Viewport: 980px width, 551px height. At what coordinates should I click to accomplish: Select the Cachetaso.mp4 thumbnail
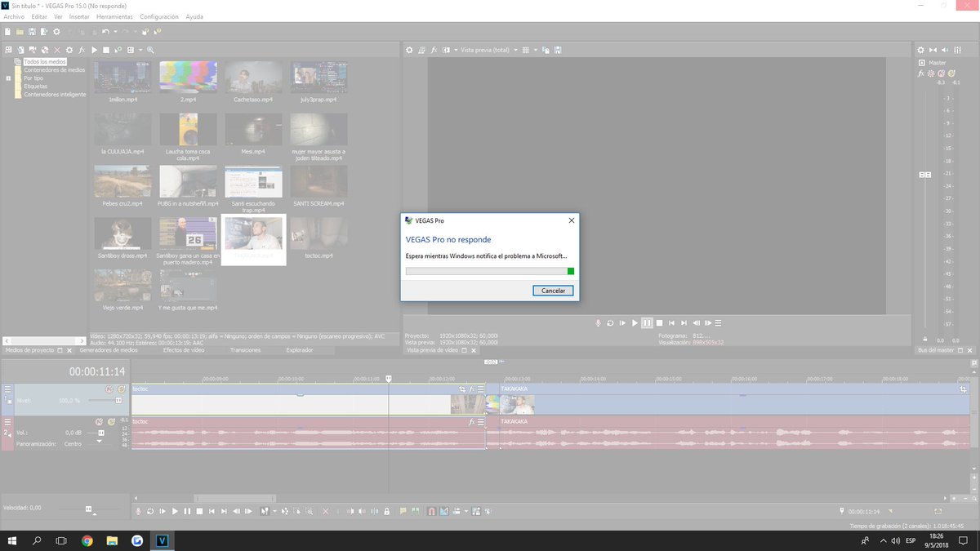click(x=253, y=78)
